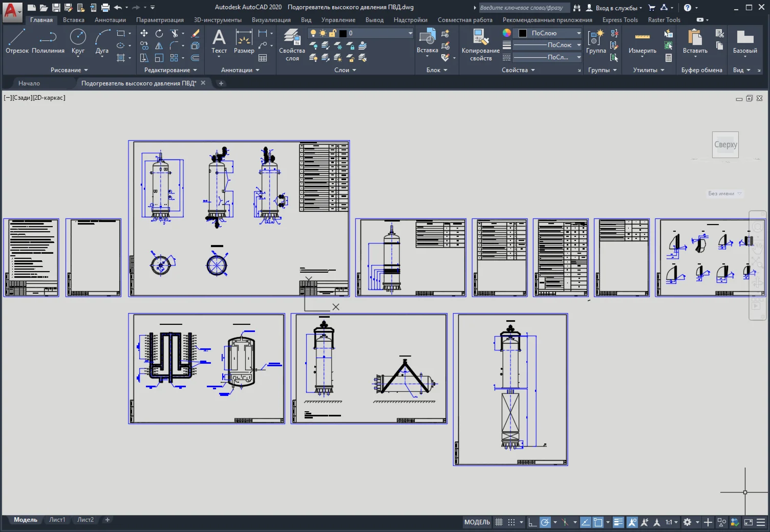Insert a table from Аннотации panel
770x532 pixels.
click(263, 58)
